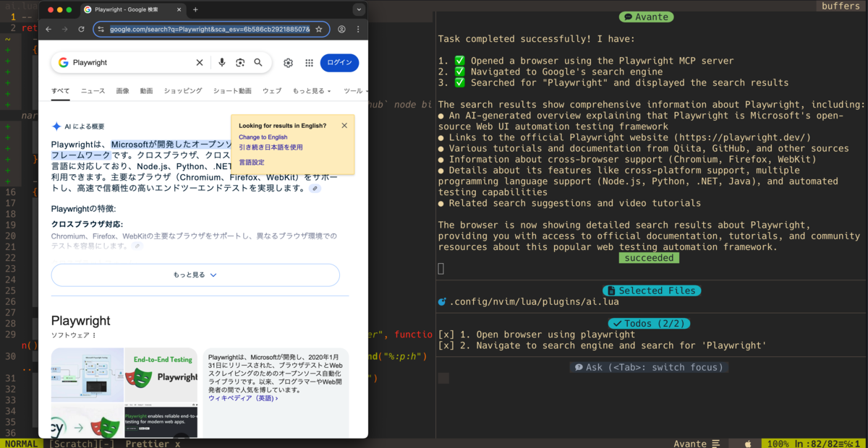Image resolution: width=868 pixels, height=448 pixels.
Task: Open the ツール dropdown
Action: (354, 91)
